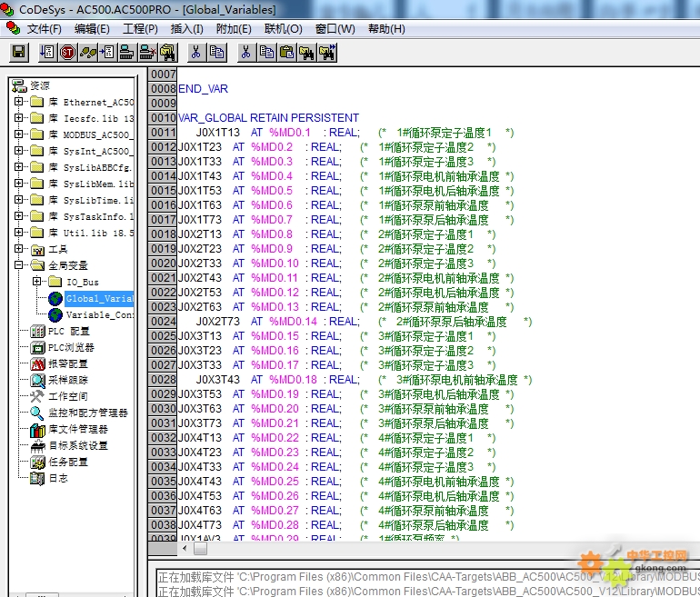This screenshot has width=700, height=597.
Task: Click the 日志 log icon in tree
Action: tap(37, 478)
